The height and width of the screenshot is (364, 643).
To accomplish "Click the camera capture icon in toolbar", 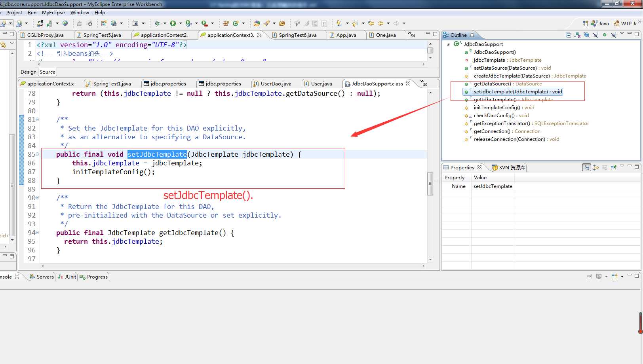I will coord(135,23).
